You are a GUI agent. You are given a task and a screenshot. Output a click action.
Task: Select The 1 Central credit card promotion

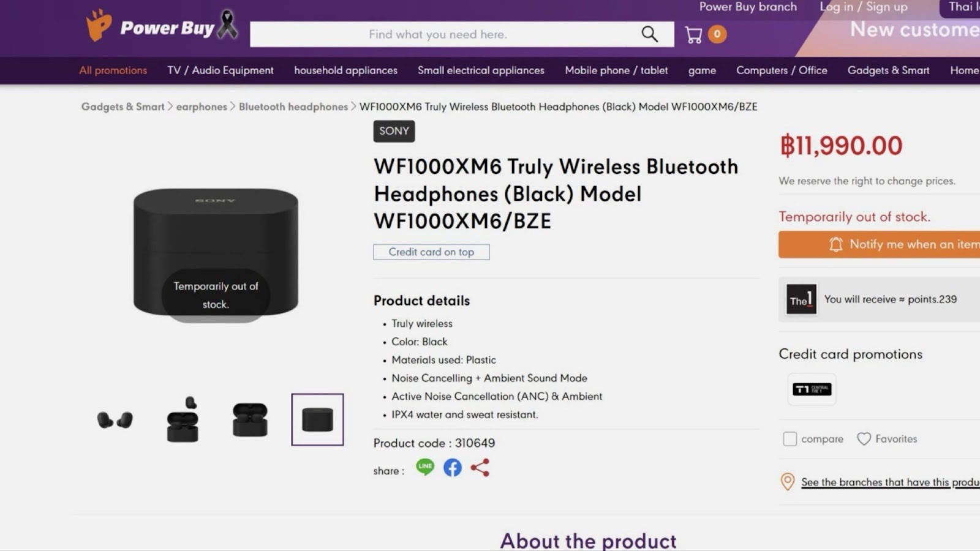point(812,389)
